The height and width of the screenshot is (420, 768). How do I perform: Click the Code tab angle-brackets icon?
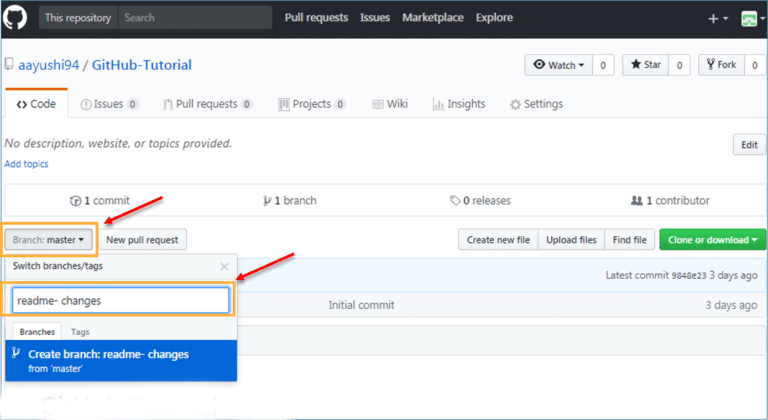pos(22,104)
